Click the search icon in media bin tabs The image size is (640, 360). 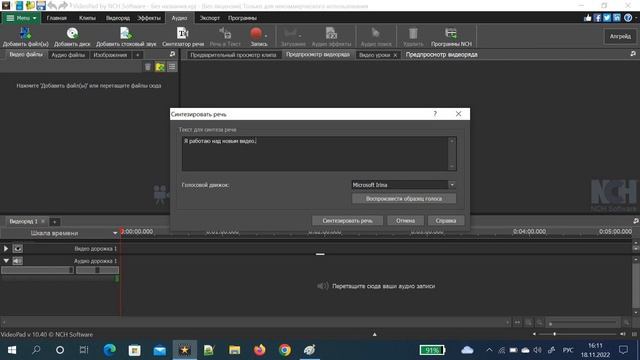pyautogui.click(x=172, y=54)
